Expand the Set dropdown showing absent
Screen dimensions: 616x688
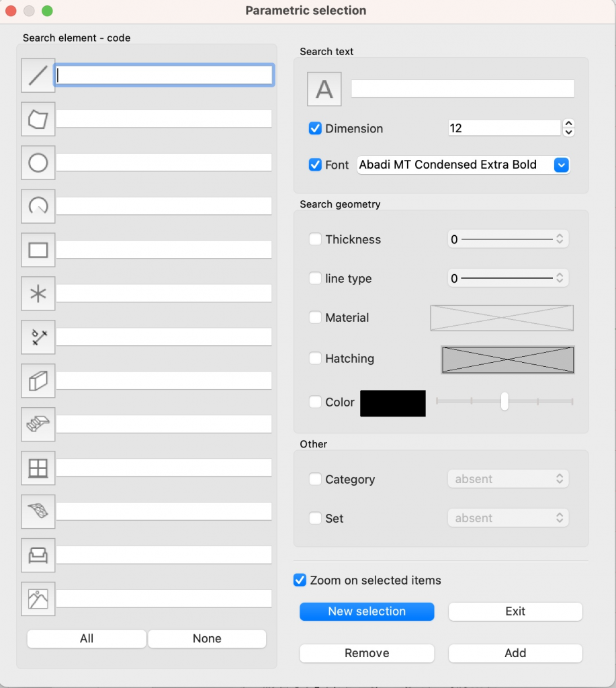tap(508, 518)
